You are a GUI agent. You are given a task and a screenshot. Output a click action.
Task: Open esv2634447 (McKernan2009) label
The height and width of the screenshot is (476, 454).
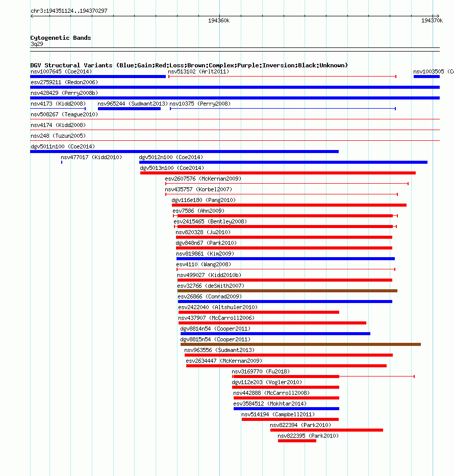click(224, 361)
